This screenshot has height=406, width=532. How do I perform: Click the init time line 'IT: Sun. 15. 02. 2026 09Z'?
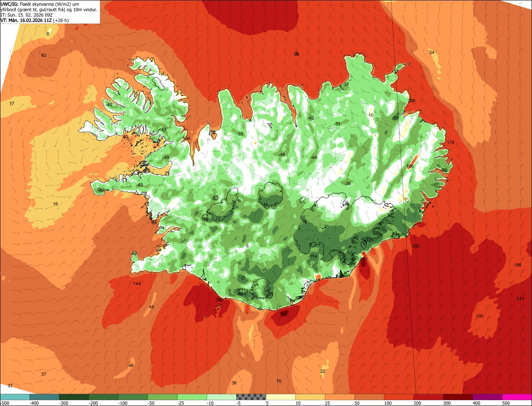pos(26,15)
